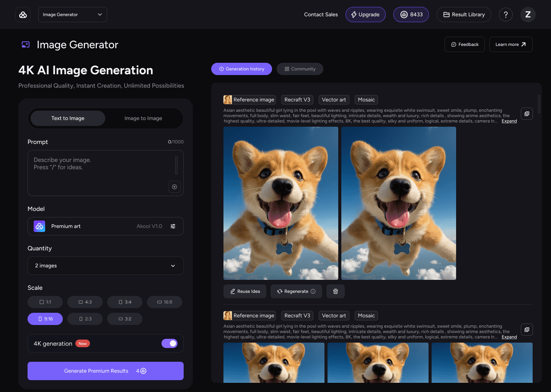
Task: Switch to the Community tab
Action: coord(300,69)
